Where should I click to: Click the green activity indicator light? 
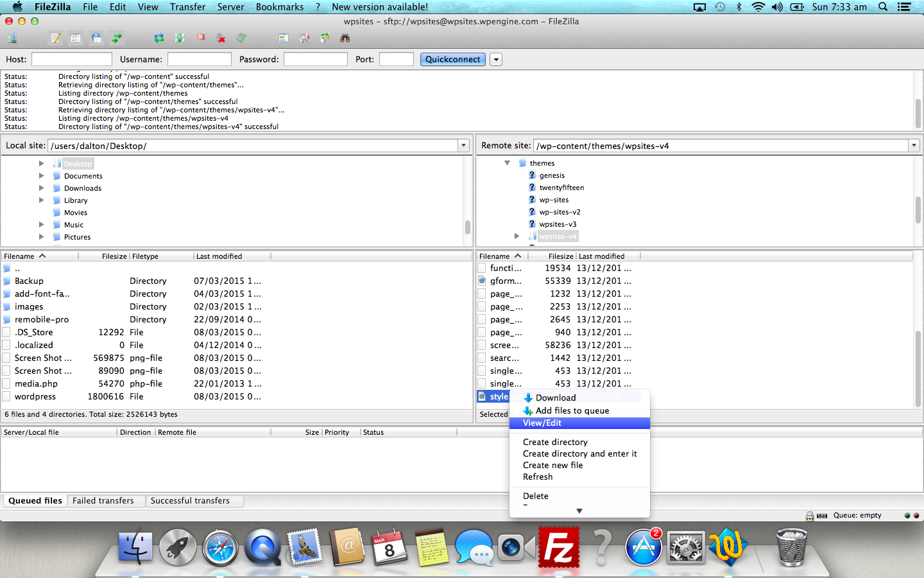coord(907,516)
